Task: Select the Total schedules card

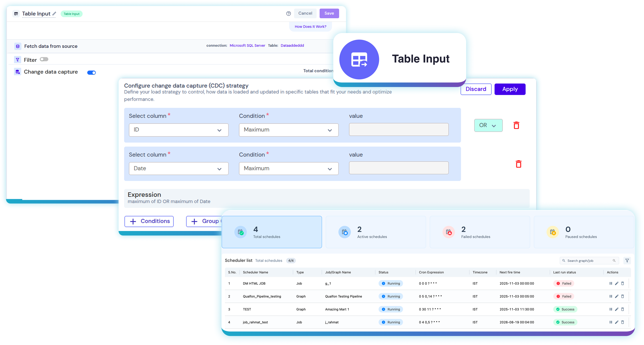Action: (272, 232)
